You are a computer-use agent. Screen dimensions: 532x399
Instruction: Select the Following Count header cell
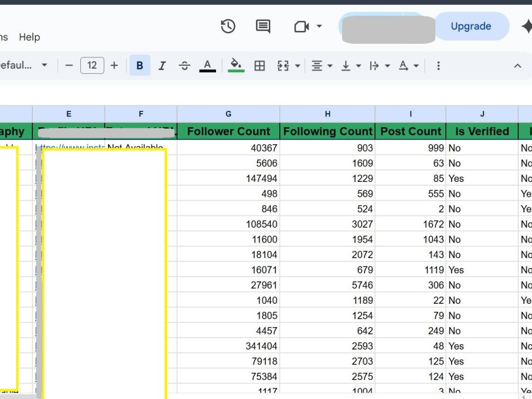click(x=327, y=131)
